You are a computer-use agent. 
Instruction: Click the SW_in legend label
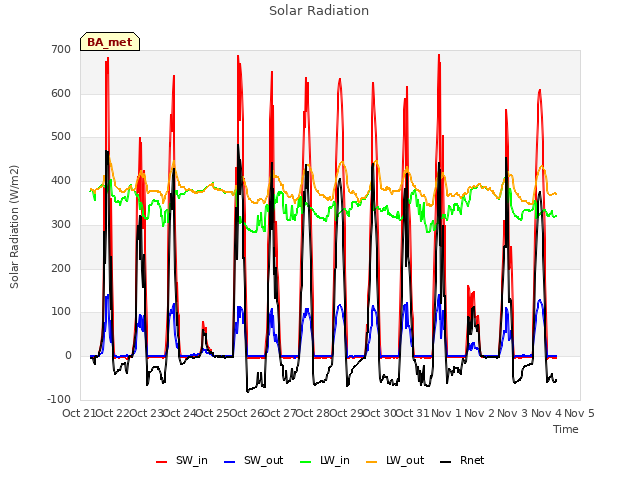[x=191, y=460]
